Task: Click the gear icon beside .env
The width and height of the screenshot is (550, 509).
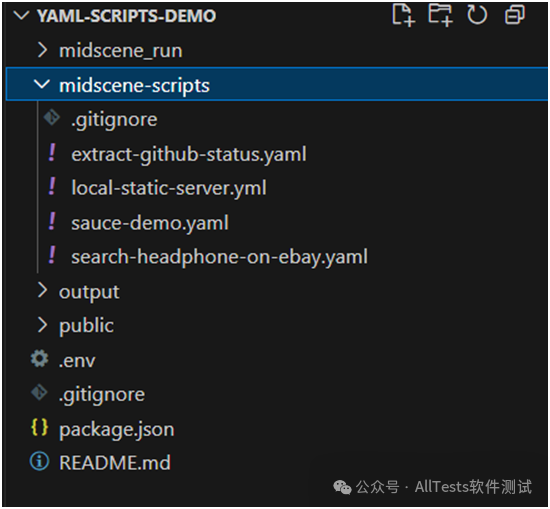Action: pyautogui.click(x=39, y=359)
